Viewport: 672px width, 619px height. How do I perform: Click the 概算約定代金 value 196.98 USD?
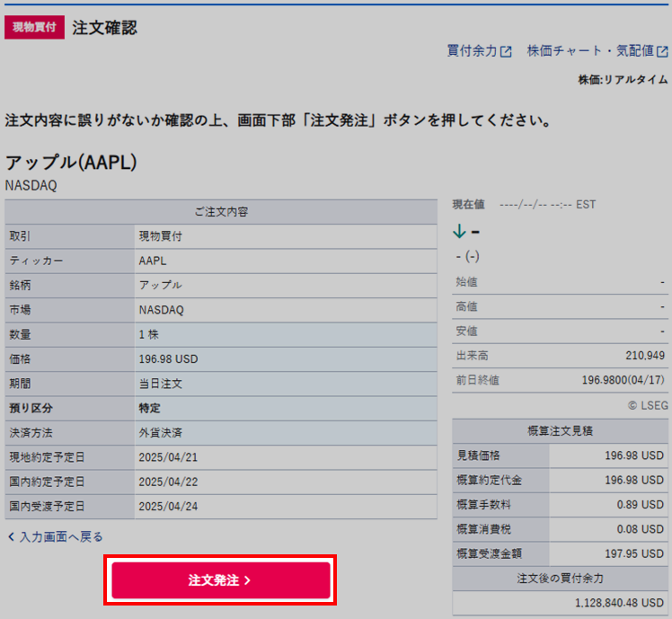(x=634, y=480)
